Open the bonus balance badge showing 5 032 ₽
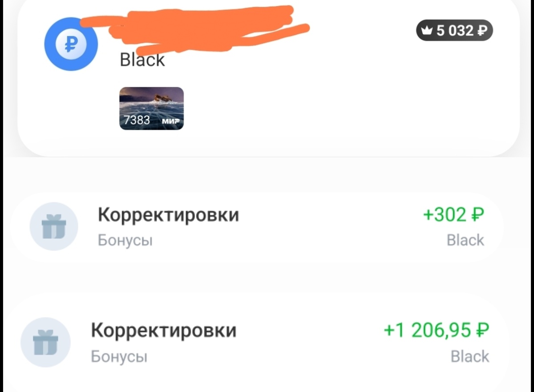 point(454,30)
